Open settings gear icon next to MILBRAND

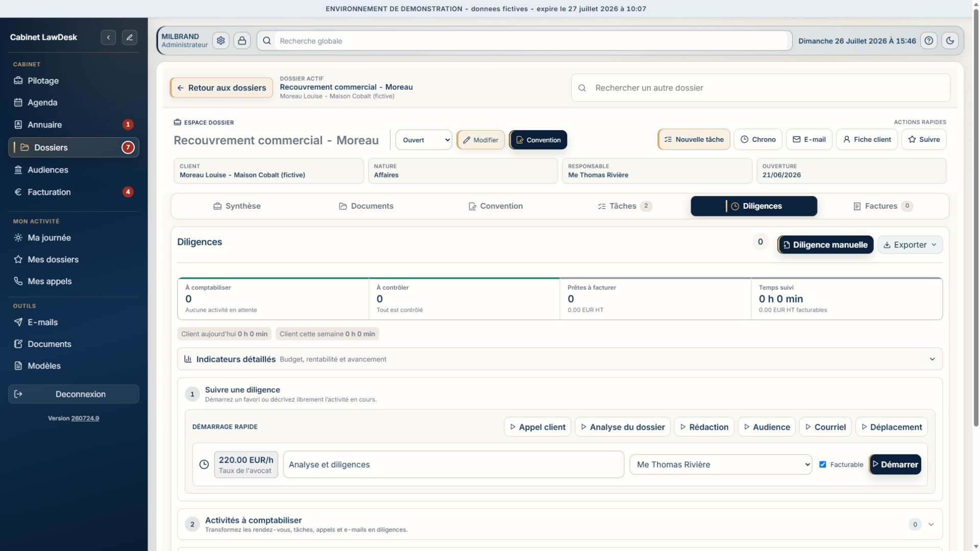220,41
